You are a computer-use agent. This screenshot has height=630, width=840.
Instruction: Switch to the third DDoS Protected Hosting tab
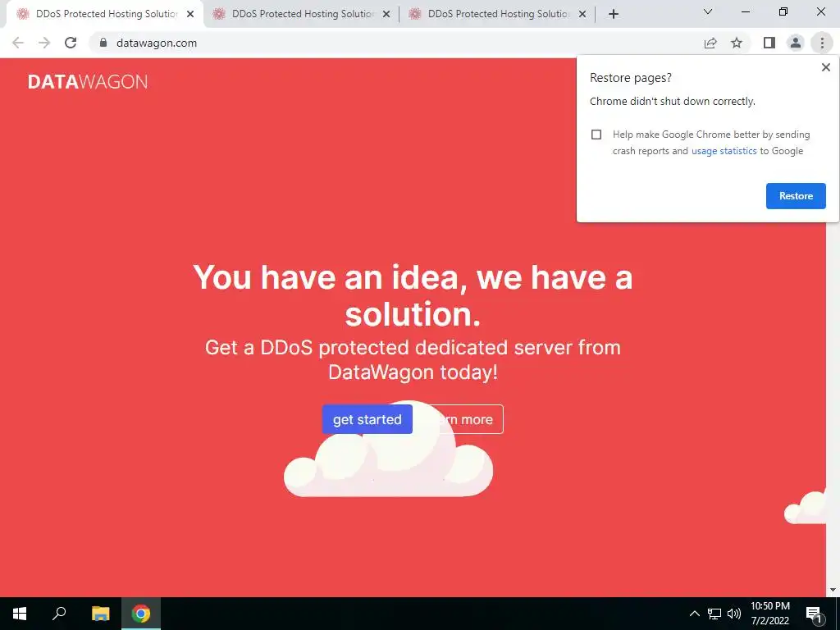(498, 15)
